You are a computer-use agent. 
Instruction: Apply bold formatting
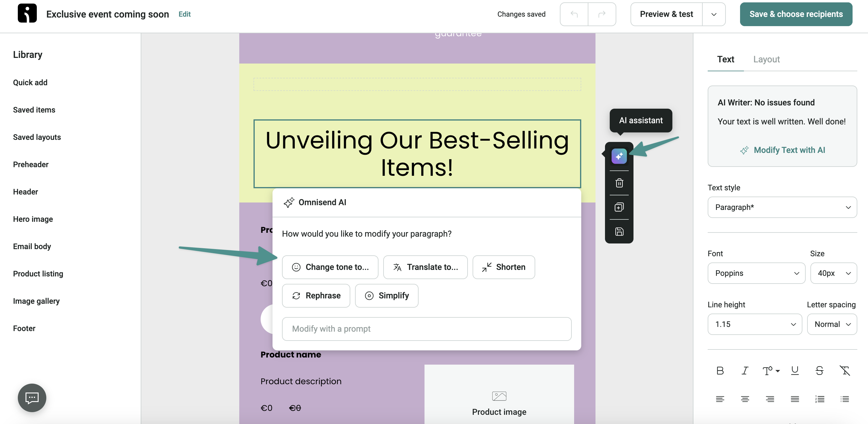pos(720,371)
